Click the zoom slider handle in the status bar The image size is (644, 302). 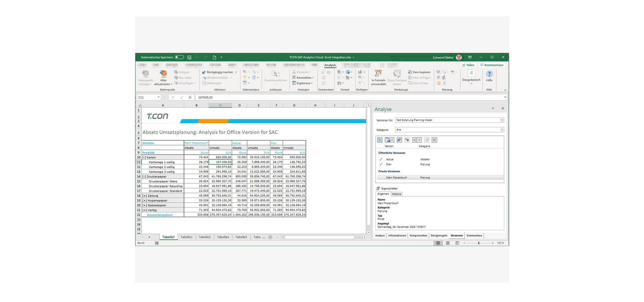pos(479,243)
